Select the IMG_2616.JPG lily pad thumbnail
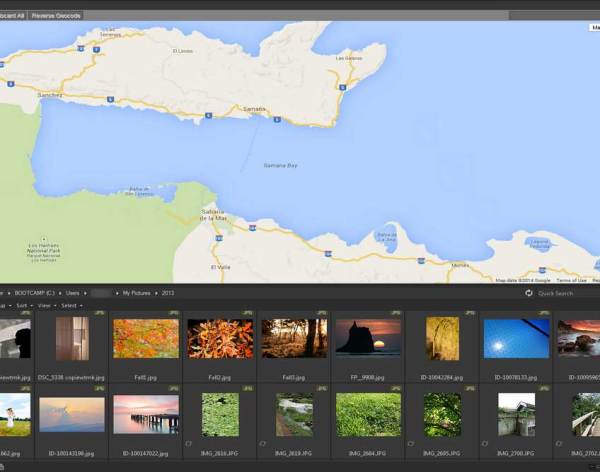600x472 pixels. pyautogui.click(x=220, y=415)
